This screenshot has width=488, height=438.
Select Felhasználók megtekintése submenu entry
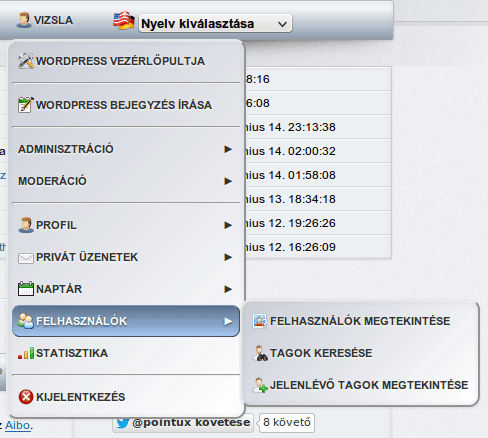pos(361,321)
